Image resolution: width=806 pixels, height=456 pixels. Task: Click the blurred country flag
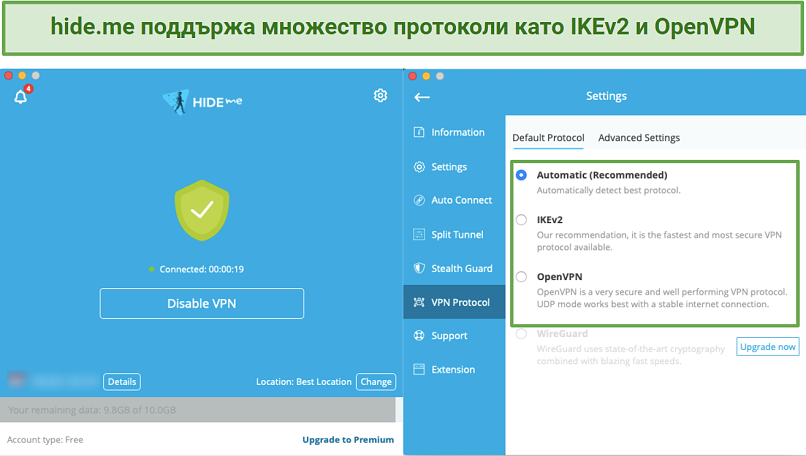tap(16, 380)
